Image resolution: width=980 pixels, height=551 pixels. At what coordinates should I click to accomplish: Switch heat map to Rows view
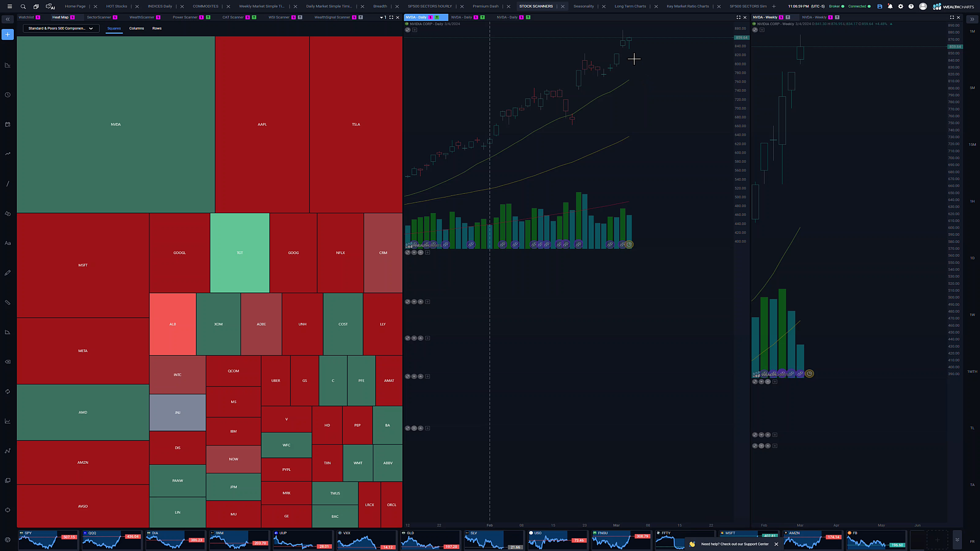click(157, 29)
